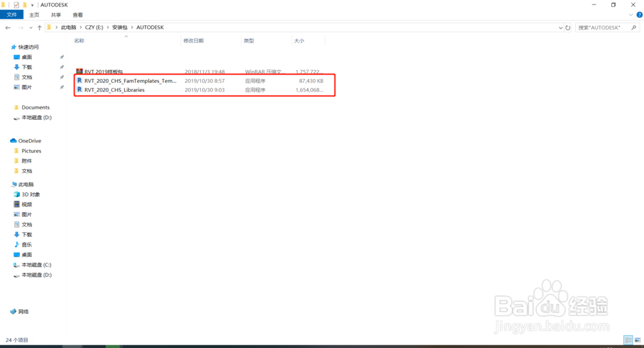
Task: Select 此电脑 in the navigation pane
Action: pyautogui.click(x=26, y=184)
